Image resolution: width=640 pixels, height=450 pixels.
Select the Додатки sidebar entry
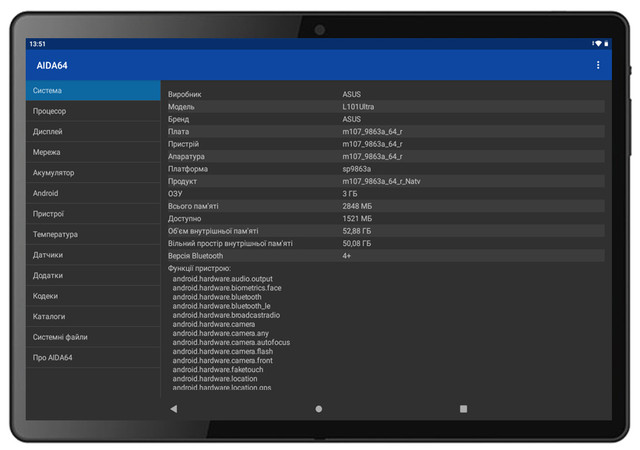pos(93,275)
